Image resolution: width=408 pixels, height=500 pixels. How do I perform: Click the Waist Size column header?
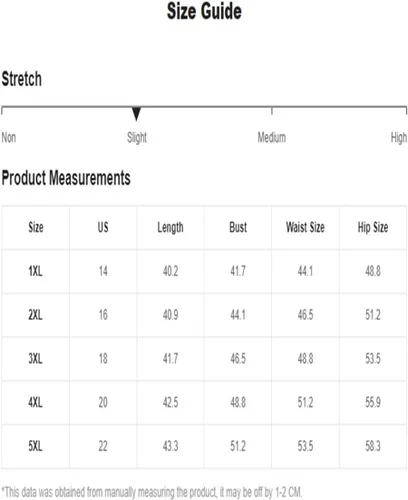[x=305, y=227]
